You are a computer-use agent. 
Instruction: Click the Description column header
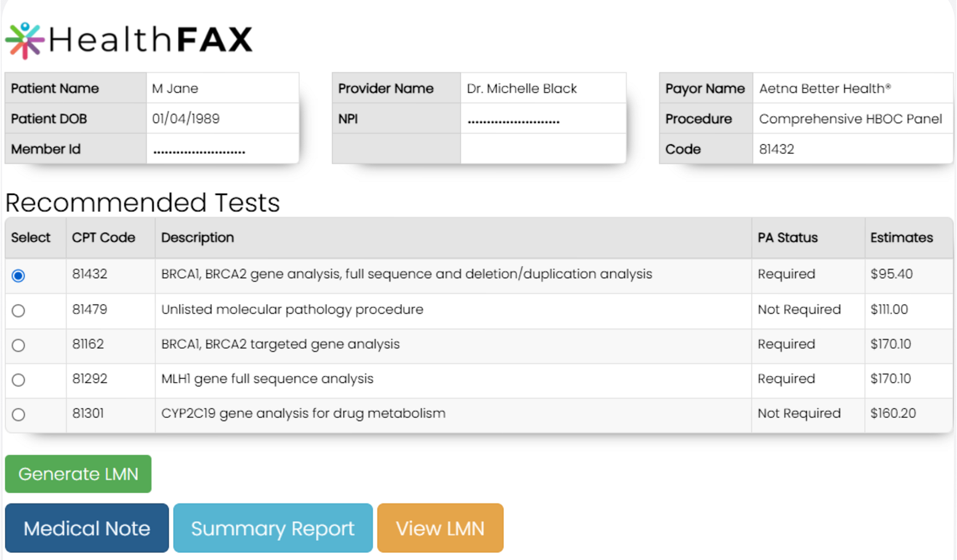(x=197, y=238)
